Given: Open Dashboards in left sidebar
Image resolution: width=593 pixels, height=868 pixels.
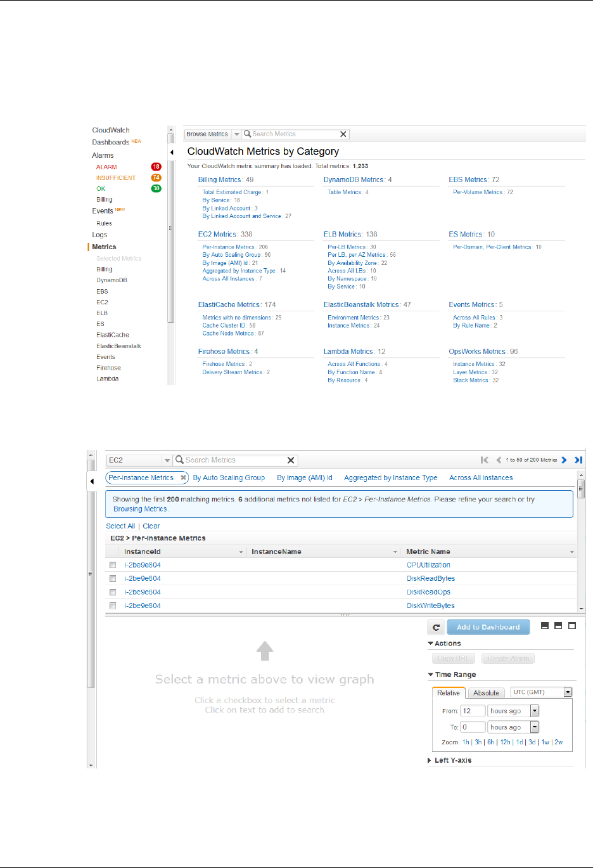Looking at the screenshot, I should pos(111,143).
